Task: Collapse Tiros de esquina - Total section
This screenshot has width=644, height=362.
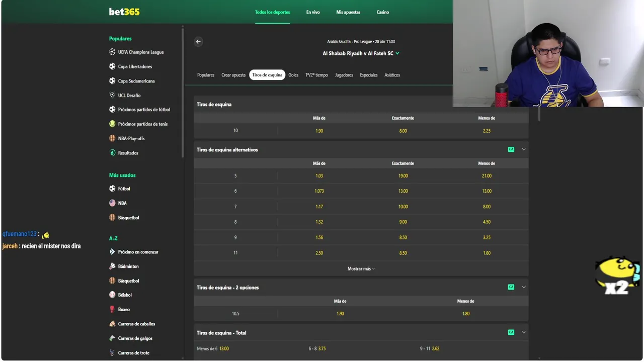Action: (x=524, y=332)
